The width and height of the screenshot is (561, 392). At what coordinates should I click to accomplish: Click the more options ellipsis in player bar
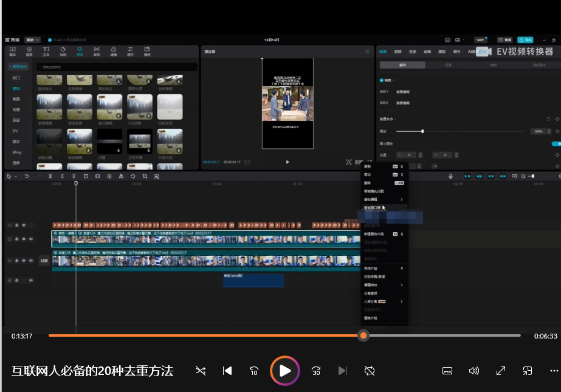[554, 371]
